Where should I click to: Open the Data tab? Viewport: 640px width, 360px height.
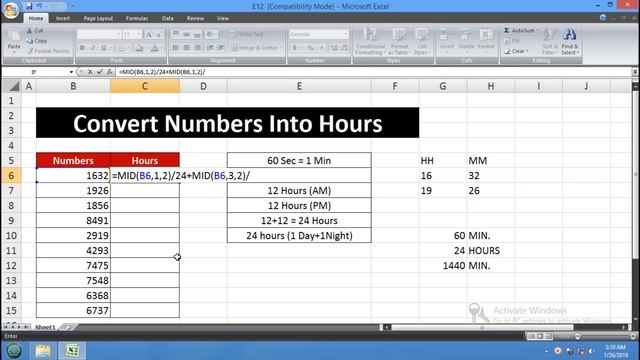(167, 18)
